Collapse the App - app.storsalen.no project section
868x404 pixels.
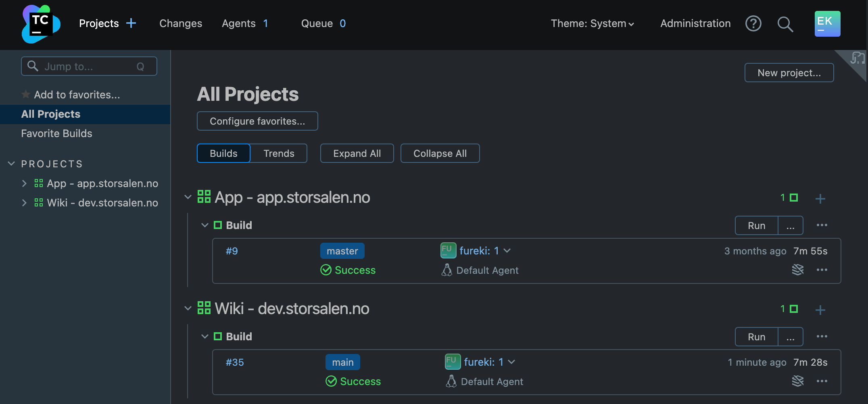click(188, 197)
